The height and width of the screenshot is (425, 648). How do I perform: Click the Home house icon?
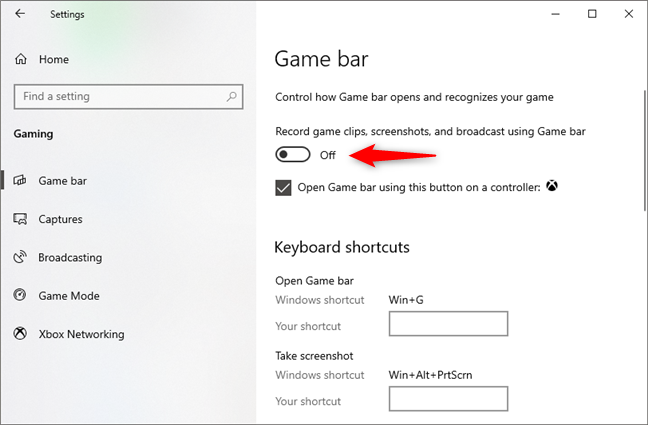click(x=21, y=59)
